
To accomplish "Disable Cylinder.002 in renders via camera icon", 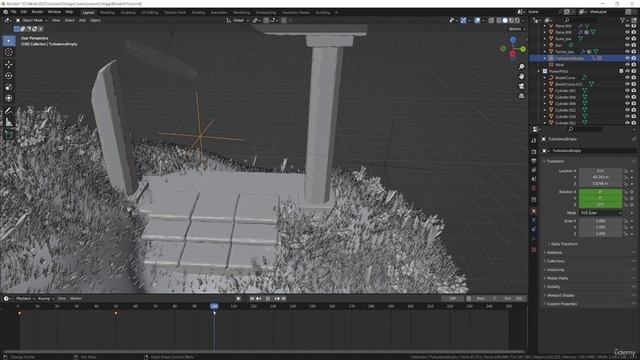I will point(634,91).
